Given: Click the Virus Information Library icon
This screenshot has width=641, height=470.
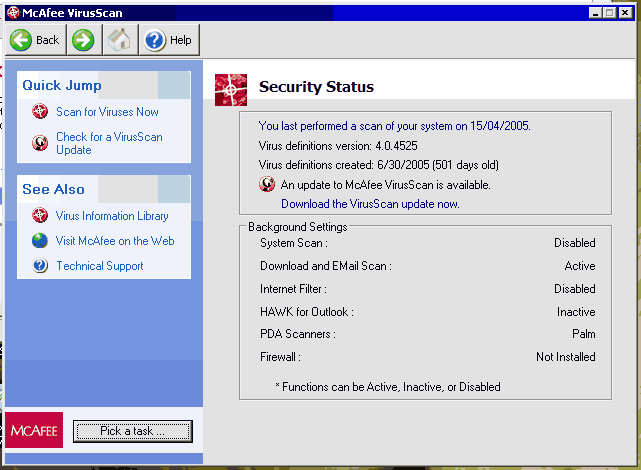Looking at the screenshot, I should click(40, 215).
